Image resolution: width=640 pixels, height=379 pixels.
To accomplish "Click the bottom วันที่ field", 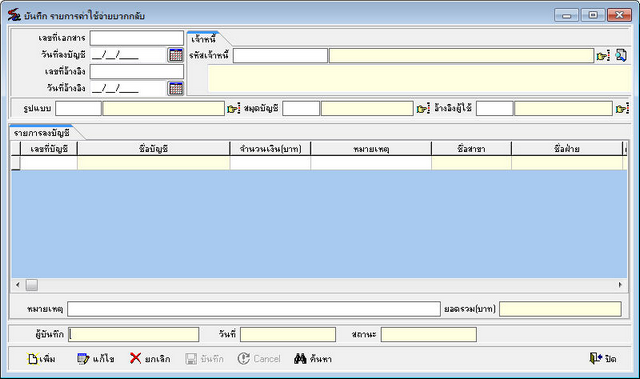I will [288, 334].
